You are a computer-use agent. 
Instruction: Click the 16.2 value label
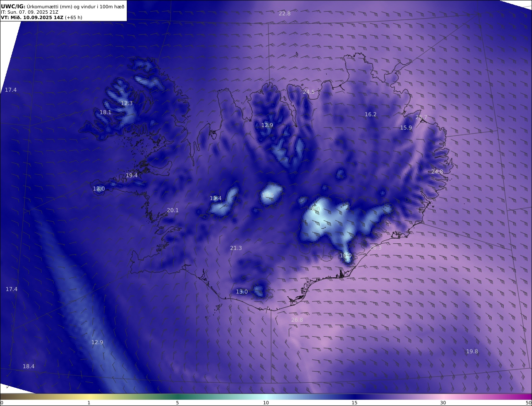tap(371, 115)
